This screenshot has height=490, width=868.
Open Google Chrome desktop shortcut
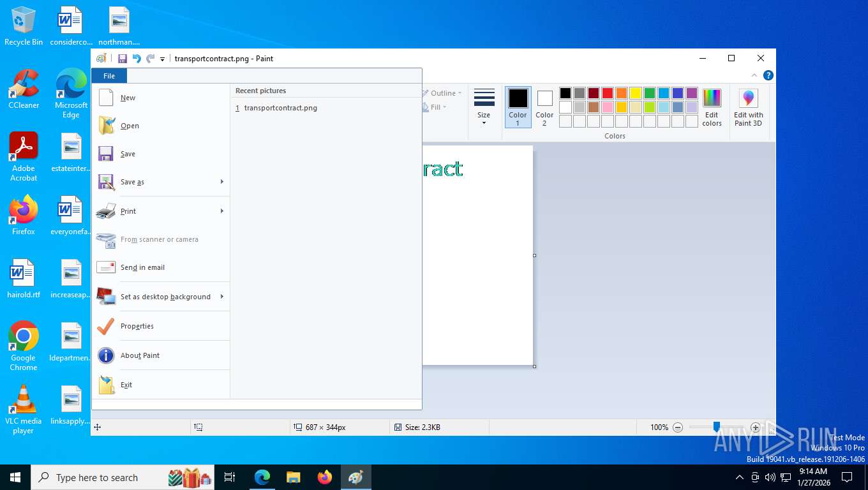tap(24, 346)
